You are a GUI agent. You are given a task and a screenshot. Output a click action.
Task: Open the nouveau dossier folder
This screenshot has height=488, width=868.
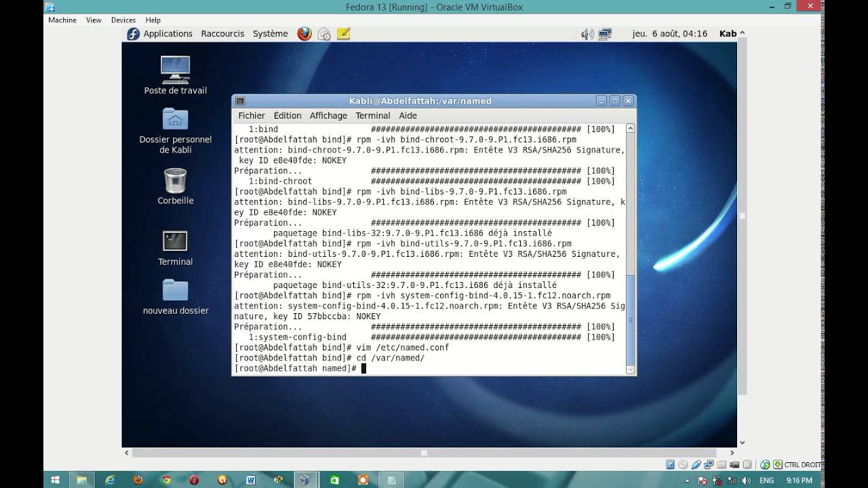click(x=175, y=297)
